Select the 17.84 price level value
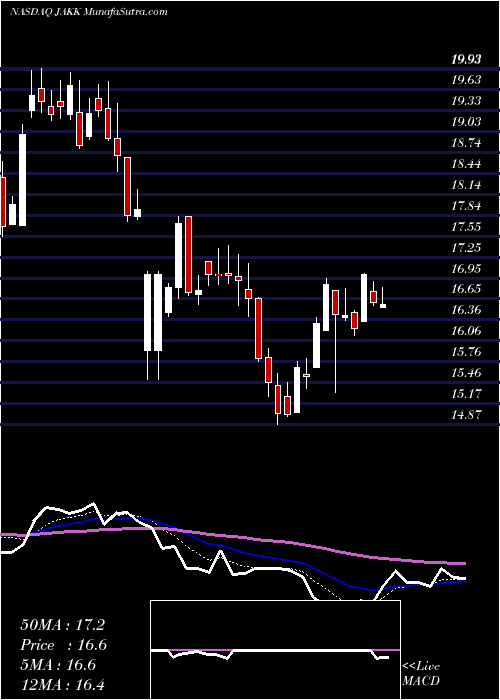Image resolution: width=500 pixels, height=700 pixels. click(467, 206)
